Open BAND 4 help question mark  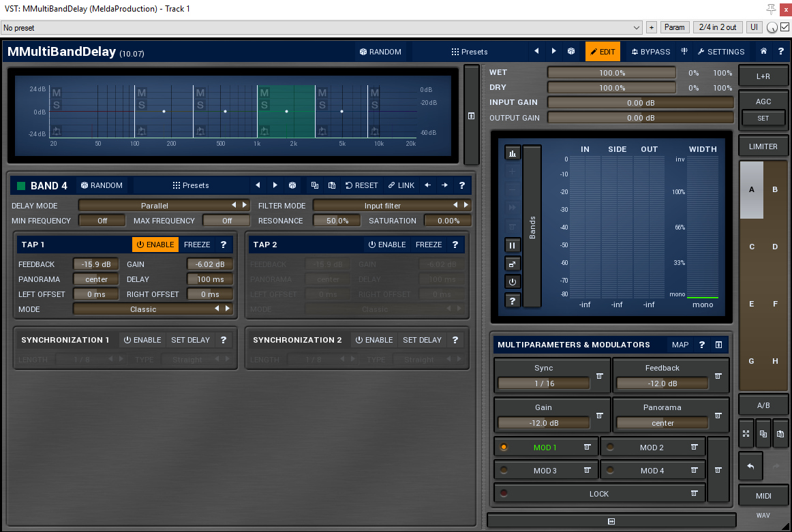(461, 185)
